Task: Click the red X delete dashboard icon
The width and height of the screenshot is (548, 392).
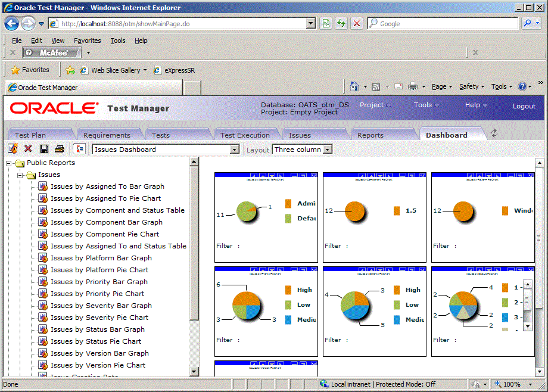Action: [x=28, y=148]
